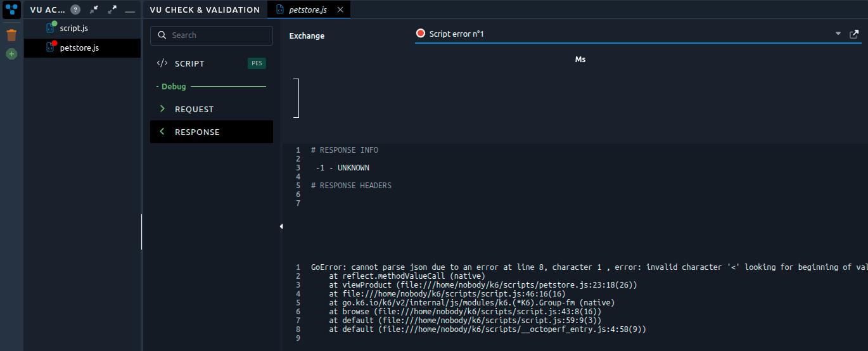Switch to VU Check & Validation tab
The height and width of the screenshot is (351, 868).
pyautogui.click(x=205, y=10)
